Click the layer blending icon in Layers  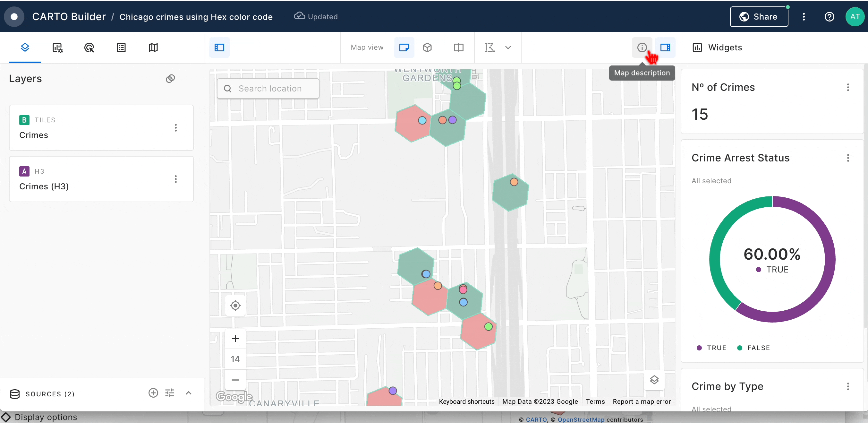(x=170, y=79)
